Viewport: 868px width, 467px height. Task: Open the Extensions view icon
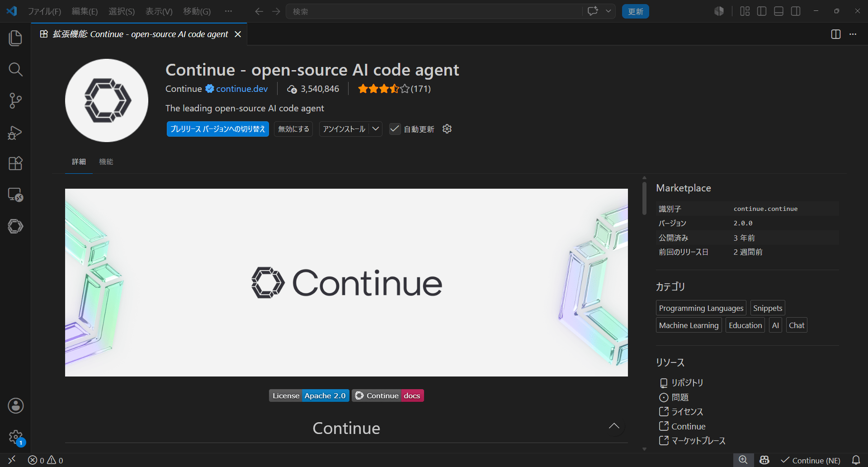(x=15, y=163)
